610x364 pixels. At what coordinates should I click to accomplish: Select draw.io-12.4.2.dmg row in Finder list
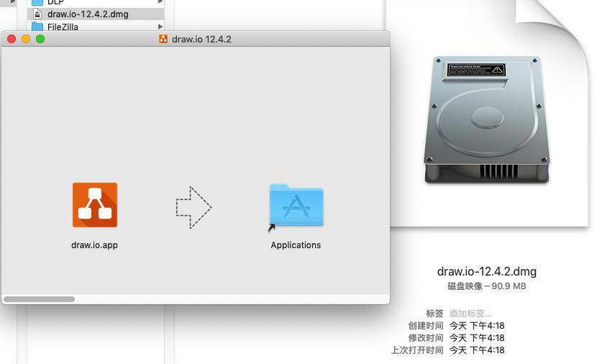[96, 14]
